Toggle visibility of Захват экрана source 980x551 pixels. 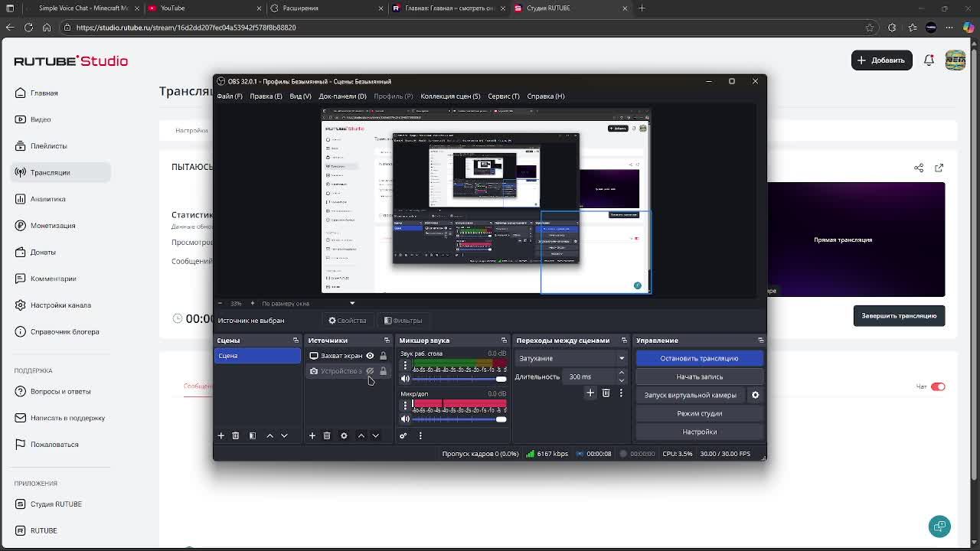(370, 356)
